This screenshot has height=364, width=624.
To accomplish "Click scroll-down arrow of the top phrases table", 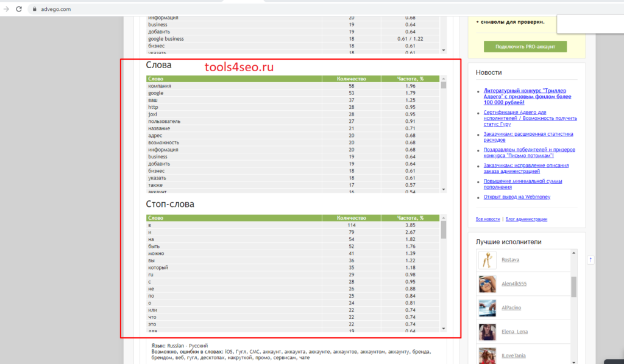I will (444, 51).
